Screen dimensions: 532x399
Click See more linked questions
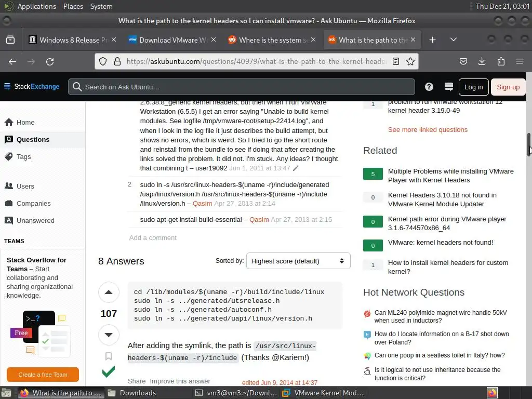(x=428, y=129)
